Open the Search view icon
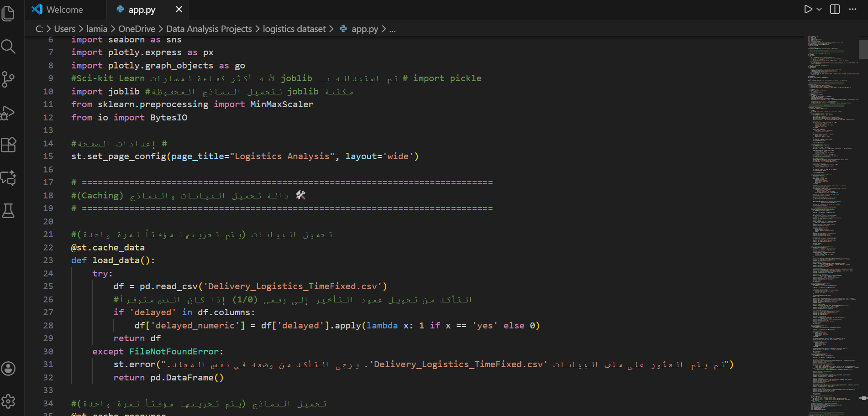The height and width of the screenshot is (416, 868). tap(8, 47)
